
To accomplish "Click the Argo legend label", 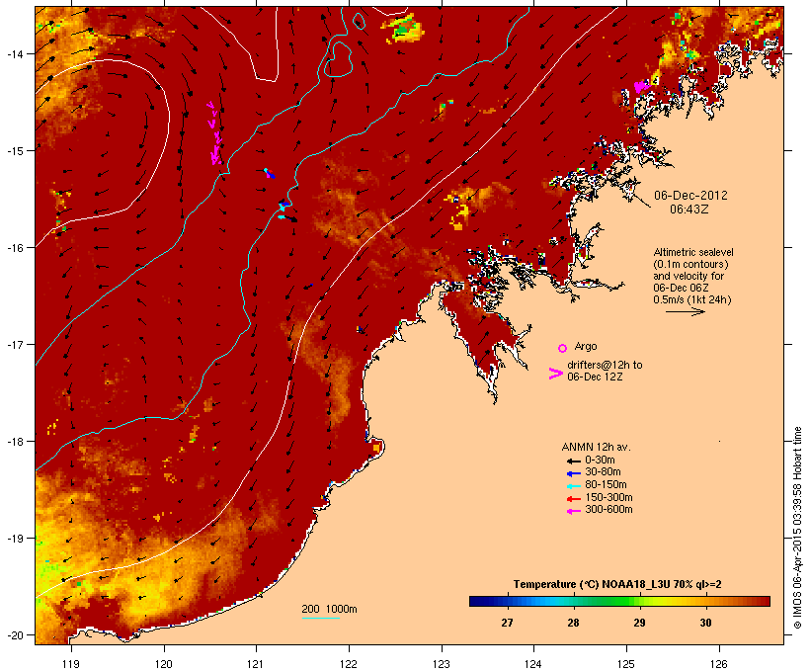I will pos(586,346).
